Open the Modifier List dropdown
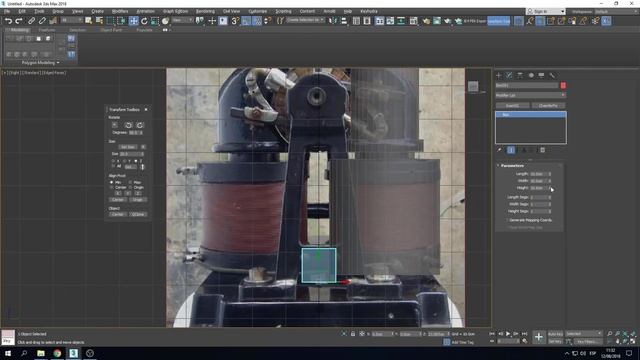The width and height of the screenshot is (640, 360). pyautogui.click(x=530, y=95)
